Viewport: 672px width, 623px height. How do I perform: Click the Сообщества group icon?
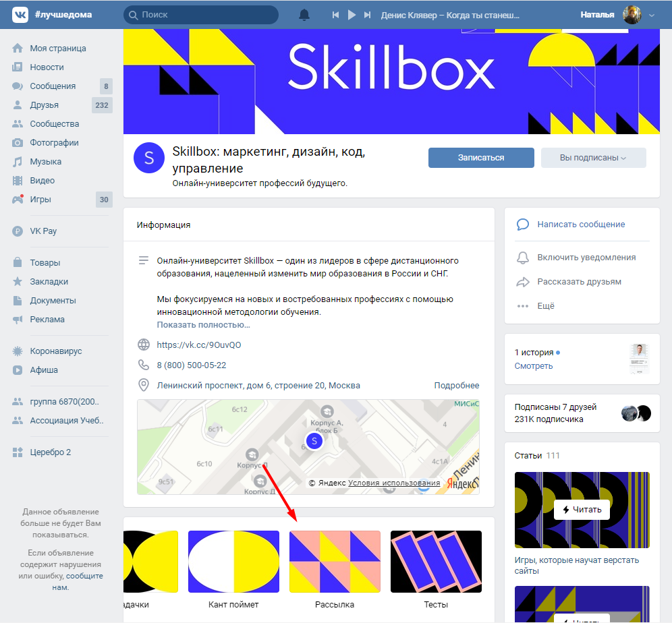click(x=18, y=124)
